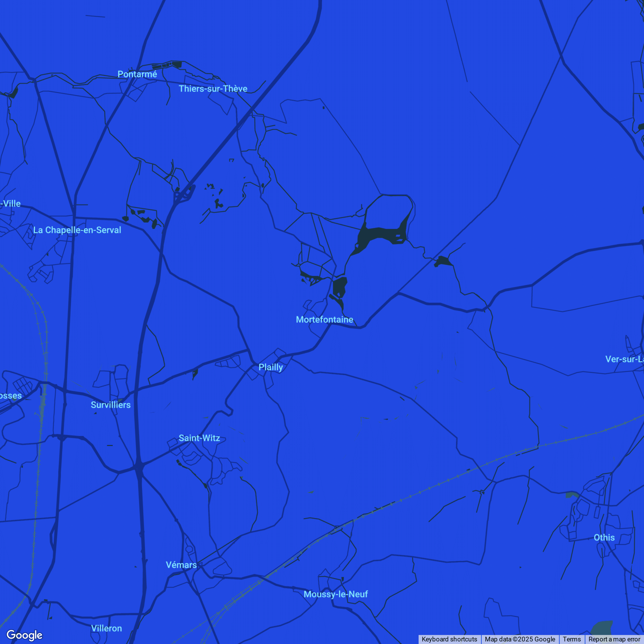Select the Saint-Witz label

tap(199, 438)
